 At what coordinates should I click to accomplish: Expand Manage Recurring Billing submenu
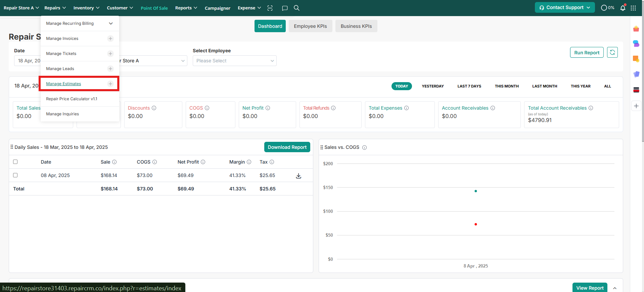tap(111, 23)
